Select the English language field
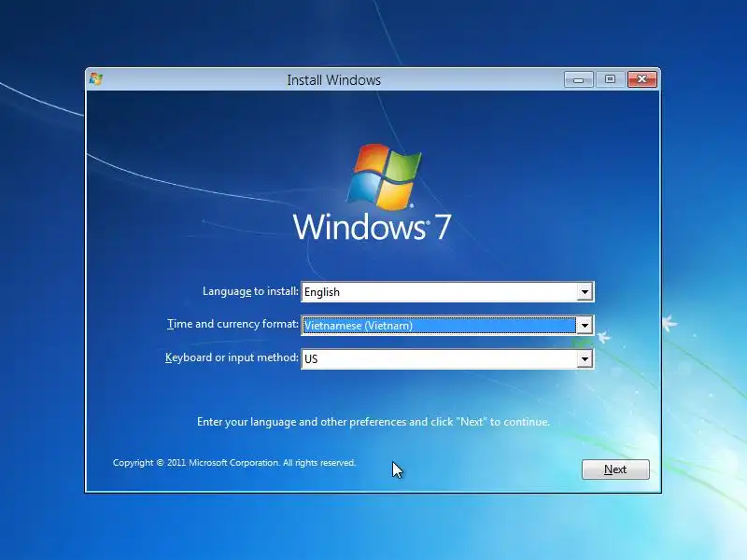This screenshot has height=560, width=747. click(x=447, y=292)
